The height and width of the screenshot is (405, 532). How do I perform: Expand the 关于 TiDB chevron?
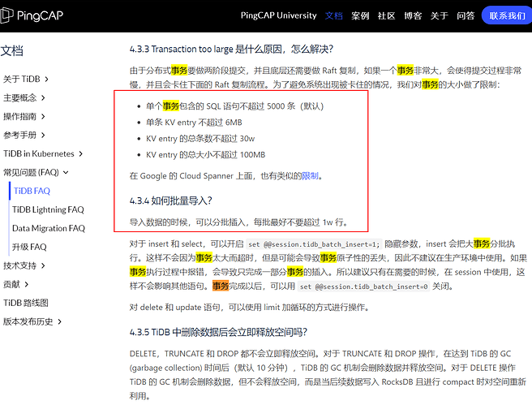coord(46,79)
